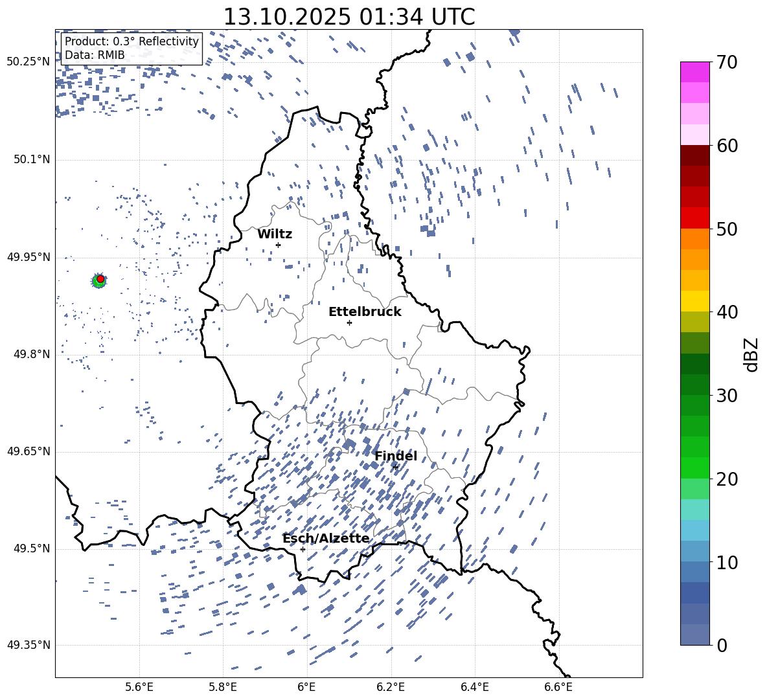Click the Esch/Alzette city label

325,539
